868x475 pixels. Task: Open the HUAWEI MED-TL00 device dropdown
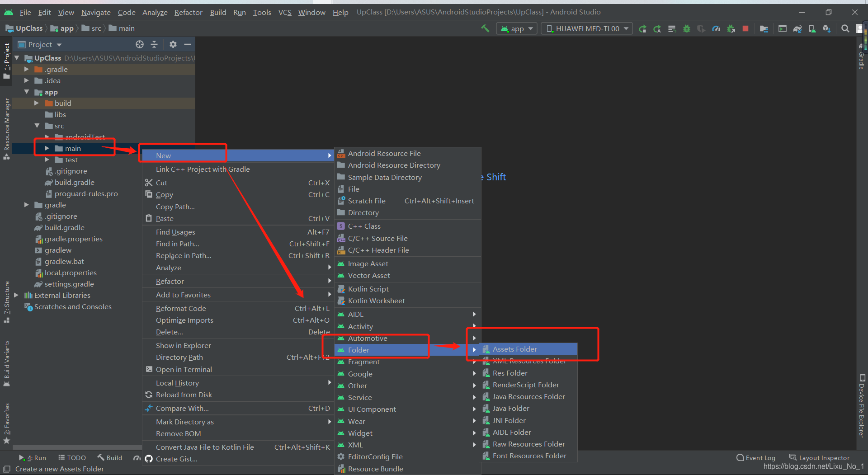[587, 28]
